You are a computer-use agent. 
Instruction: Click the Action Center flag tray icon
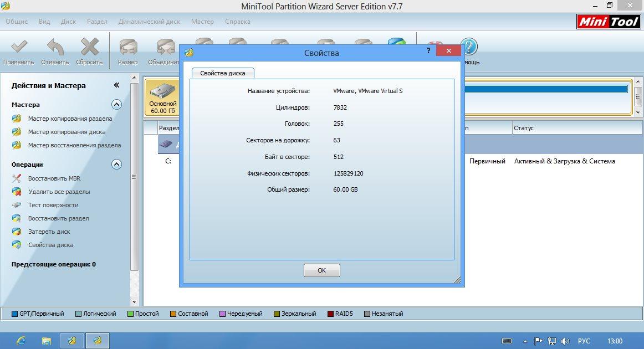pyautogui.click(x=538, y=341)
